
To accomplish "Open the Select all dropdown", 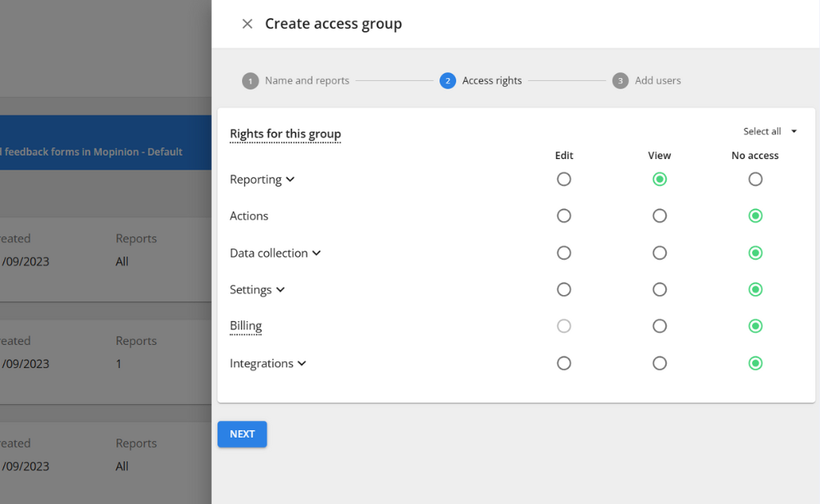I will tap(769, 130).
